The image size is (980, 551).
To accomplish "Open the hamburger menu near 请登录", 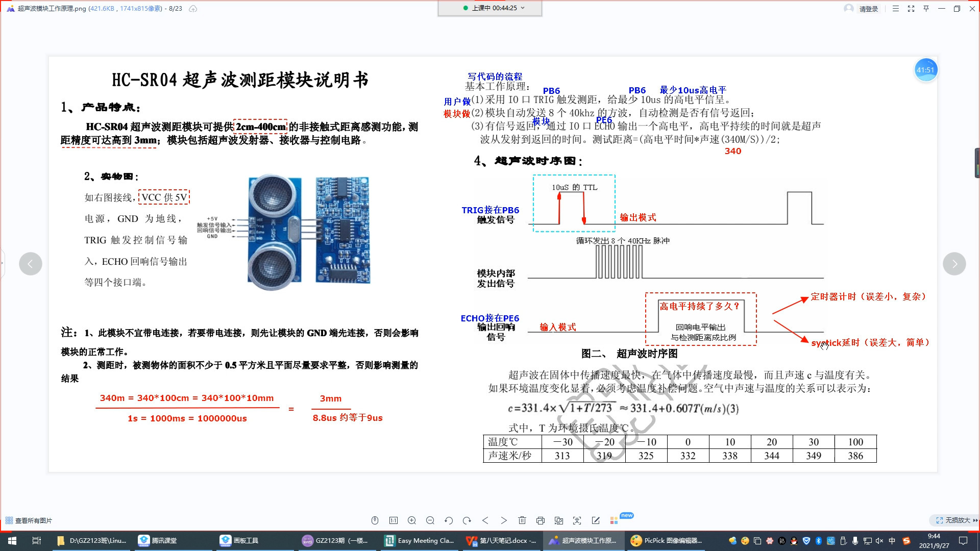I will (x=895, y=8).
